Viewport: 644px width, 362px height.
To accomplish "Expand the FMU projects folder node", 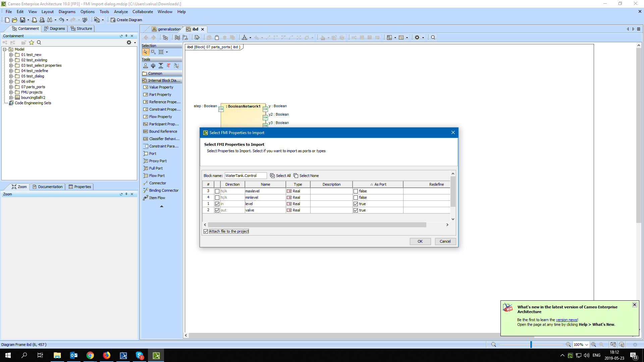I will pos(11,92).
